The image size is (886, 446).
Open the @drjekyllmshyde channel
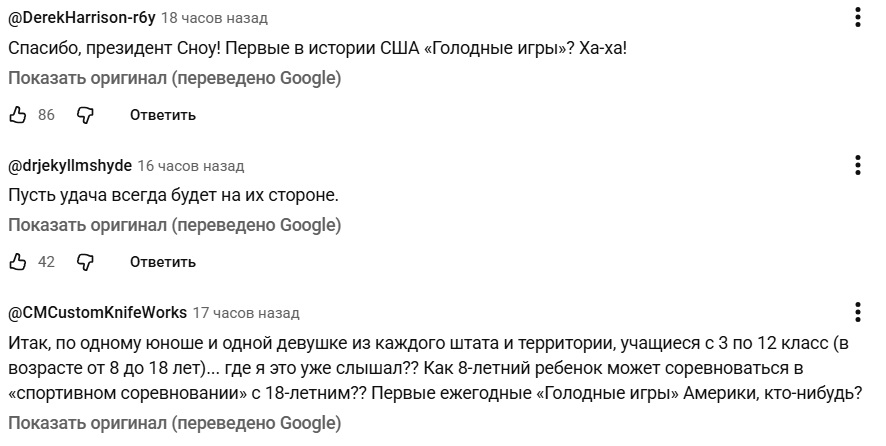69,165
